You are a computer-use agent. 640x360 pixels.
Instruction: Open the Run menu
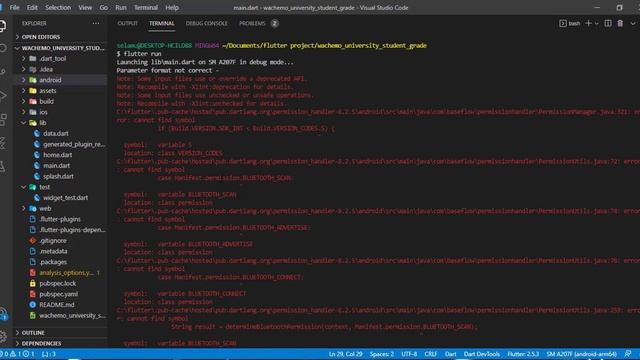point(121,7)
